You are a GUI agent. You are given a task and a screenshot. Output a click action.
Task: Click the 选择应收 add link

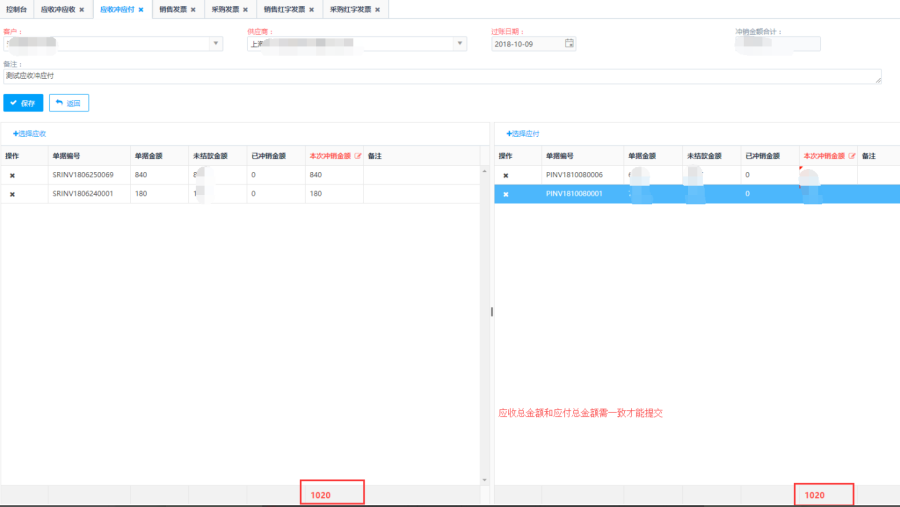pyautogui.click(x=29, y=133)
